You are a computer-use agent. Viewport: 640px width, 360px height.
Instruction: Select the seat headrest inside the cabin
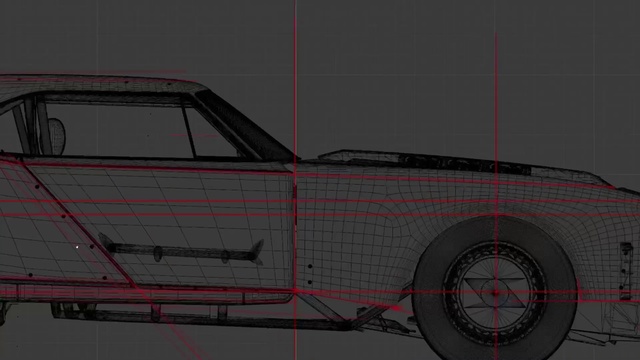(x=57, y=136)
